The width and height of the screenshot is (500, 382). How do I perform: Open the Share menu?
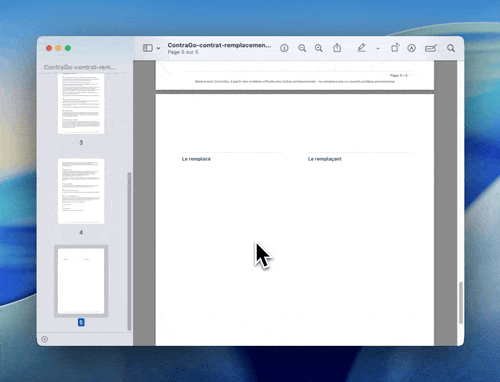[x=337, y=48]
